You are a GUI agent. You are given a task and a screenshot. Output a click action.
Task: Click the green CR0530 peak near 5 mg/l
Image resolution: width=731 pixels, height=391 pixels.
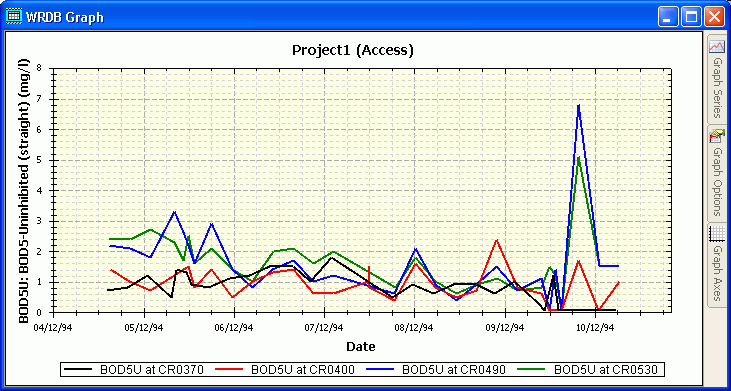(578, 158)
